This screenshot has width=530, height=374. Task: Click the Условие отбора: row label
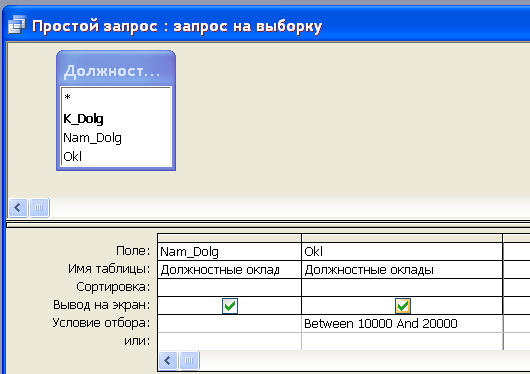pyautogui.click(x=101, y=323)
